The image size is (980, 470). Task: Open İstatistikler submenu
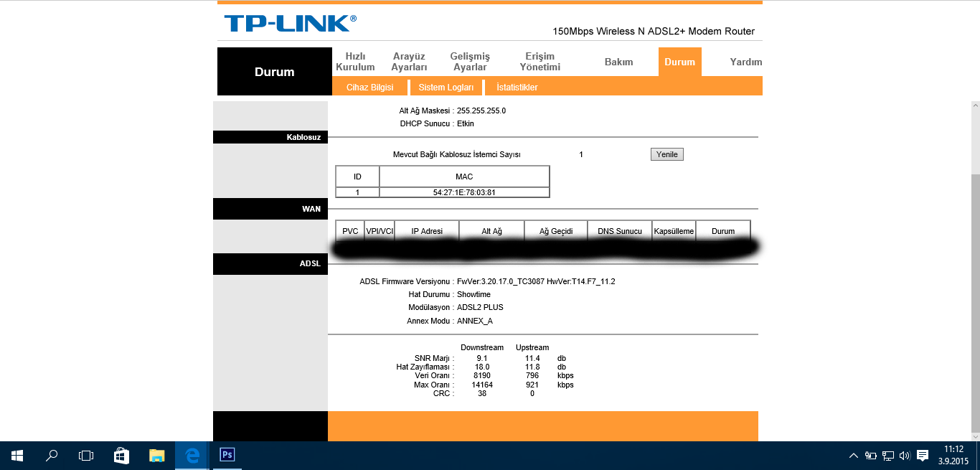coord(517,88)
